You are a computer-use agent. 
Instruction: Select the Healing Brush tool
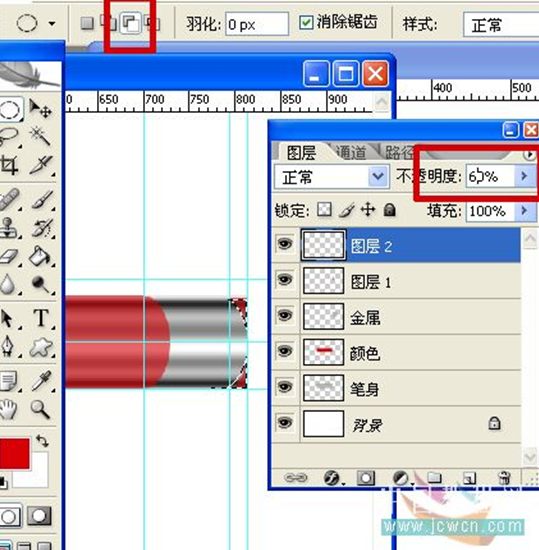coord(10,199)
